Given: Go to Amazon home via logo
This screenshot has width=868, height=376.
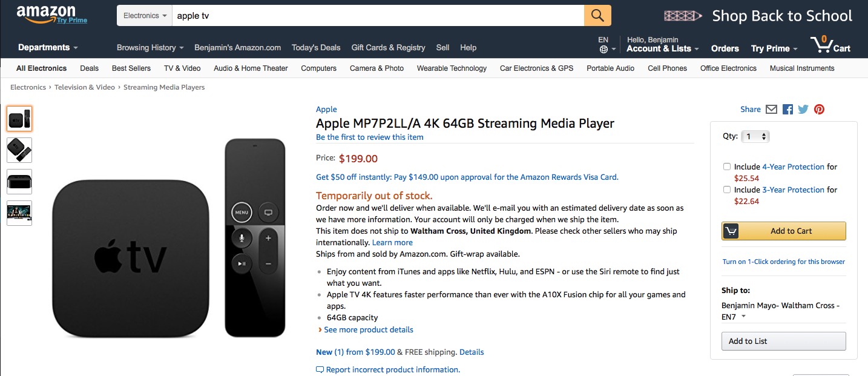Looking at the screenshot, I should click(47, 13).
